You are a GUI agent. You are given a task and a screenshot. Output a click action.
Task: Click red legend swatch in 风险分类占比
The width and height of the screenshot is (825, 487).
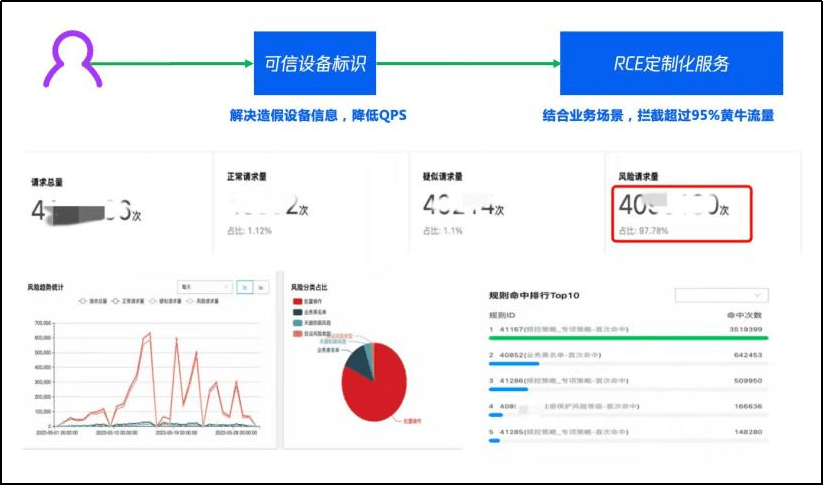(x=297, y=300)
